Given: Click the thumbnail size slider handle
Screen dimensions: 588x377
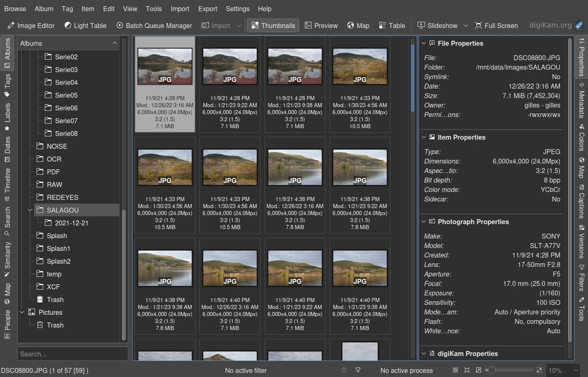Looking at the screenshot, I should pyautogui.click(x=491, y=370).
